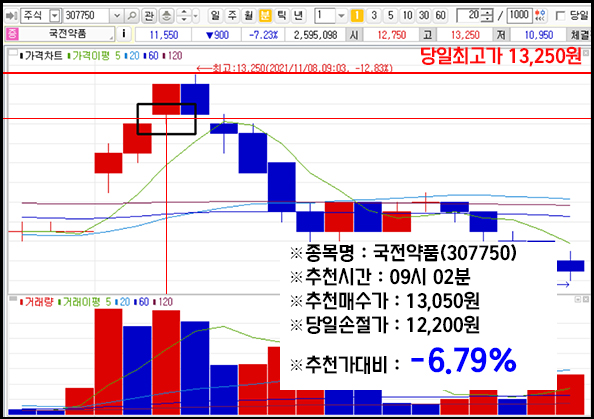Click the stock code field showing 307750
Screen dimensions: 594x419
coord(87,16)
